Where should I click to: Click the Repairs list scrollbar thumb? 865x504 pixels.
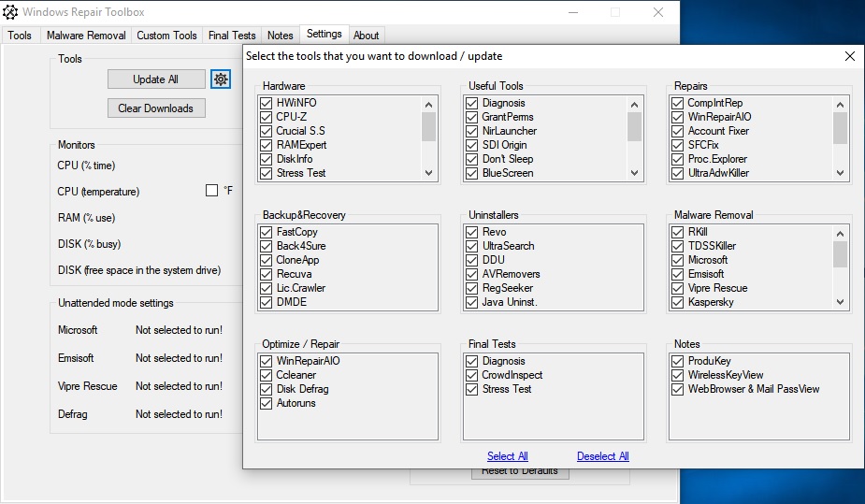coord(840,128)
